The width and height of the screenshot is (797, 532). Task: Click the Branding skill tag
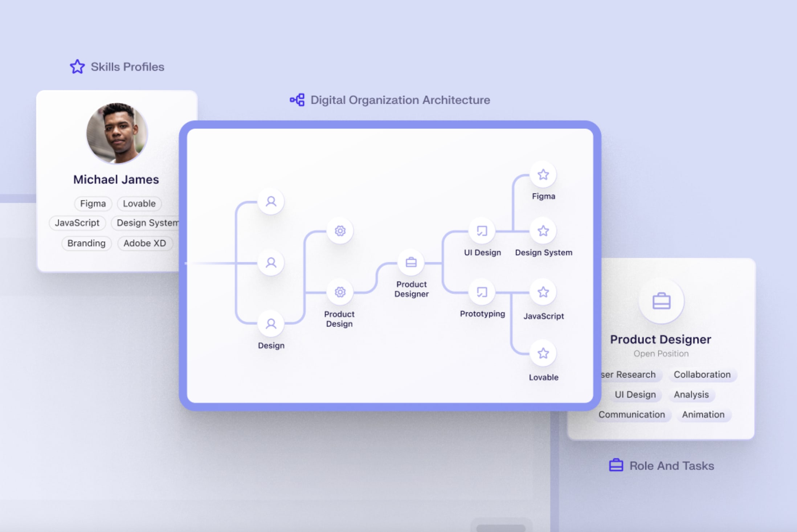86,243
